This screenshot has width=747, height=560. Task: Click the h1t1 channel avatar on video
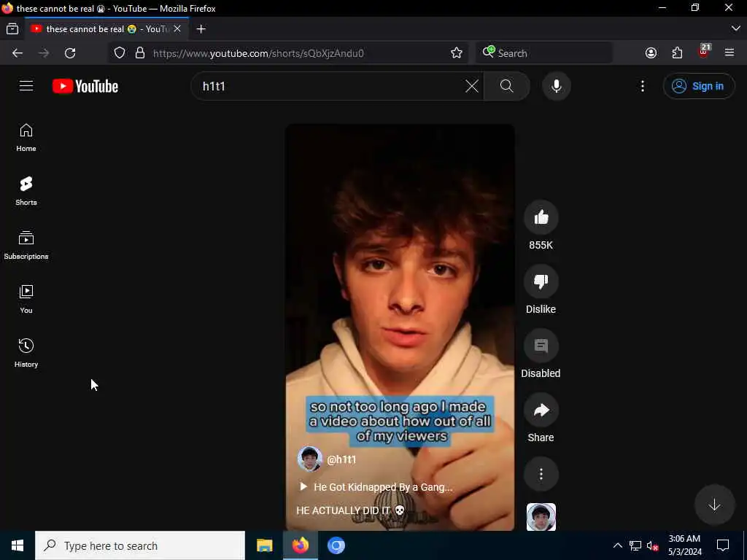(x=309, y=459)
